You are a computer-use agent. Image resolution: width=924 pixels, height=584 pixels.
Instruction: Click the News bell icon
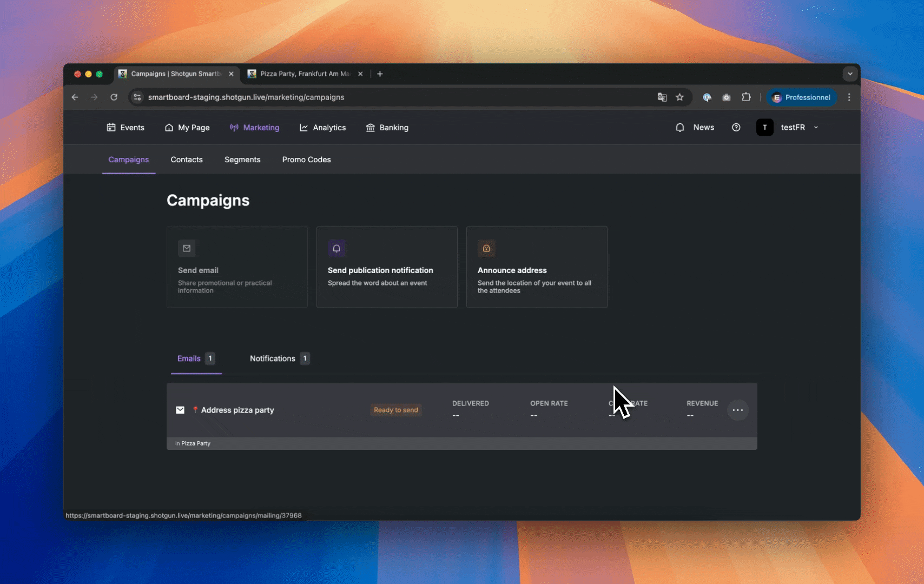tap(680, 128)
